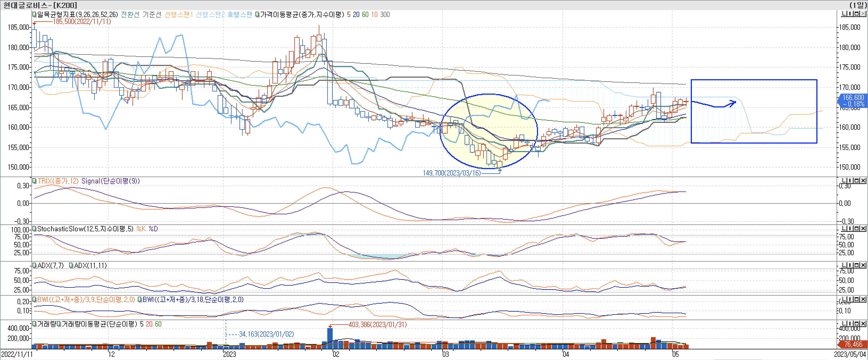
Task: Click the 현대글로비스-[K200] title bar
Action: (40, 5)
